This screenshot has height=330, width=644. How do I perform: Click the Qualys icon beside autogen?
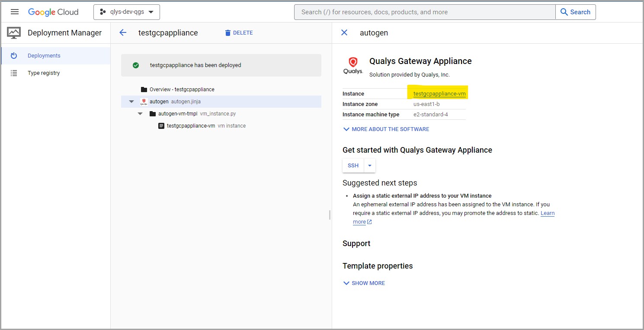[144, 102]
